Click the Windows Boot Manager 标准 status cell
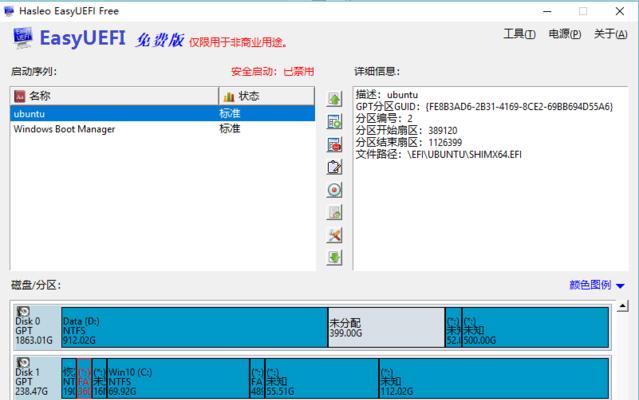Image resolution: width=639 pixels, height=400 pixels. [230, 129]
